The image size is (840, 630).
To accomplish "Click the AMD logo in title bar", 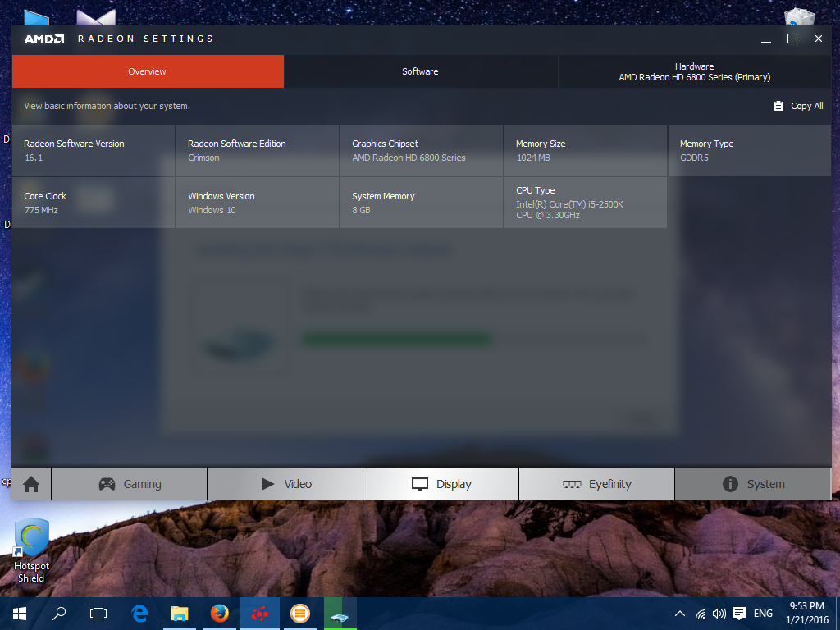I will pyautogui.click(x=44, y=39).
